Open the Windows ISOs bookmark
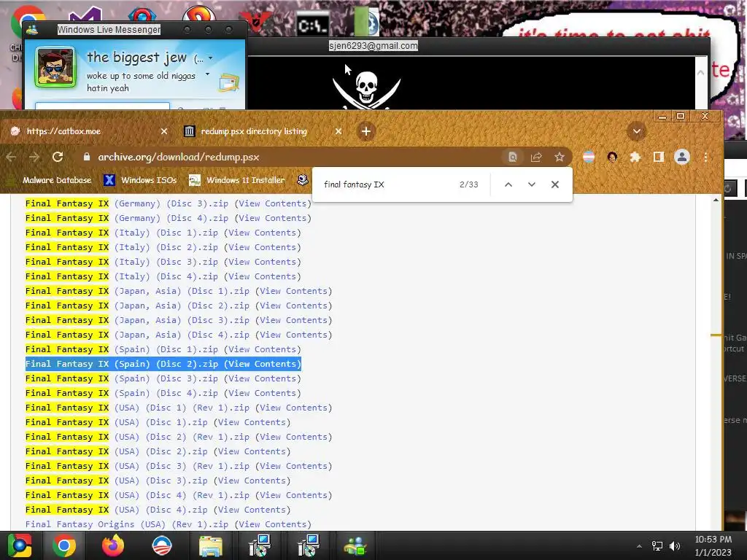This screenshot has width=747, height=560. tap(141, 180)
